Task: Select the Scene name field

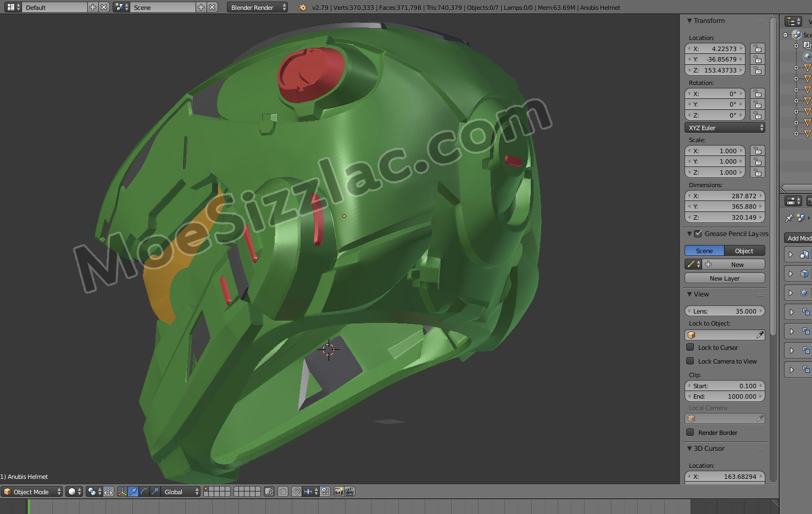Action: [163, 7]
